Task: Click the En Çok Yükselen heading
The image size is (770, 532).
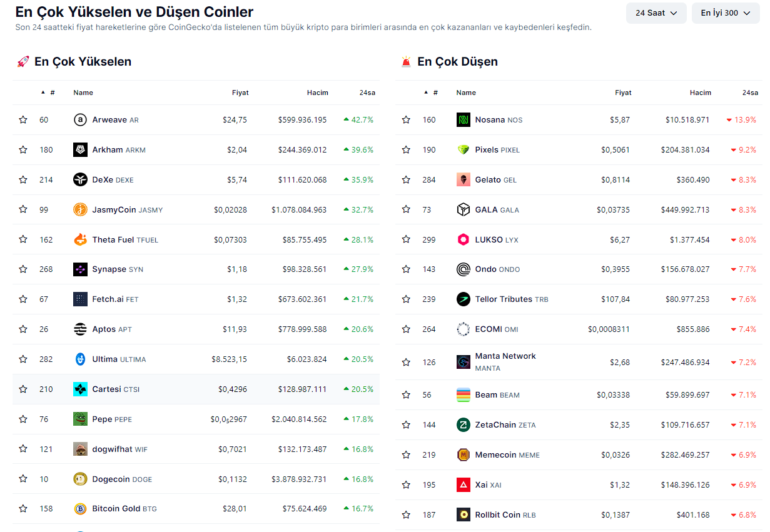Action: tap(83, 61)
